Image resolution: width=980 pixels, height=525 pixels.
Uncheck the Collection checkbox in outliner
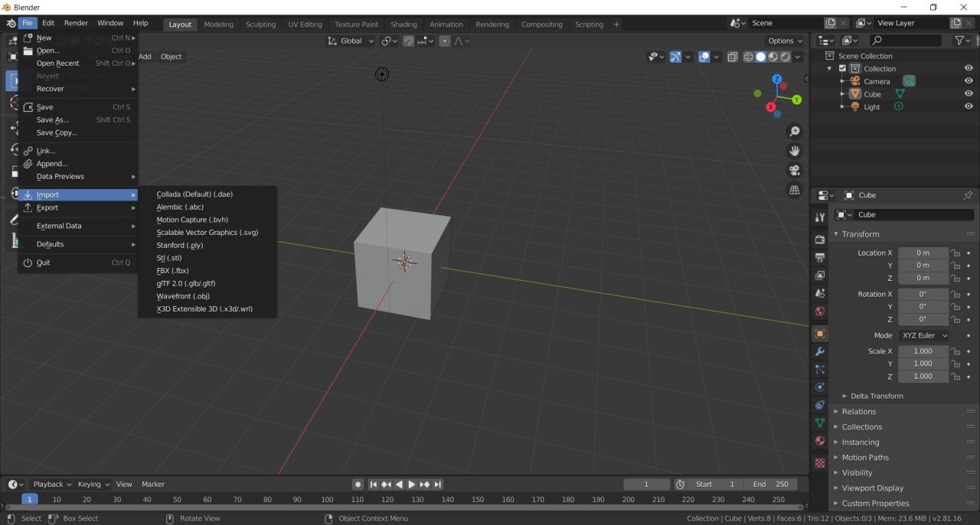(843, 68)
